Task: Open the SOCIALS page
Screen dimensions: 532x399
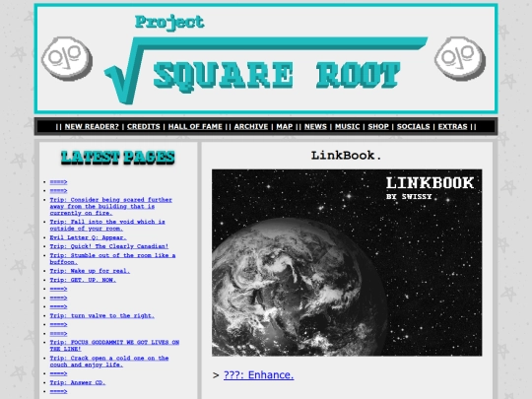Action: (413, 126)
